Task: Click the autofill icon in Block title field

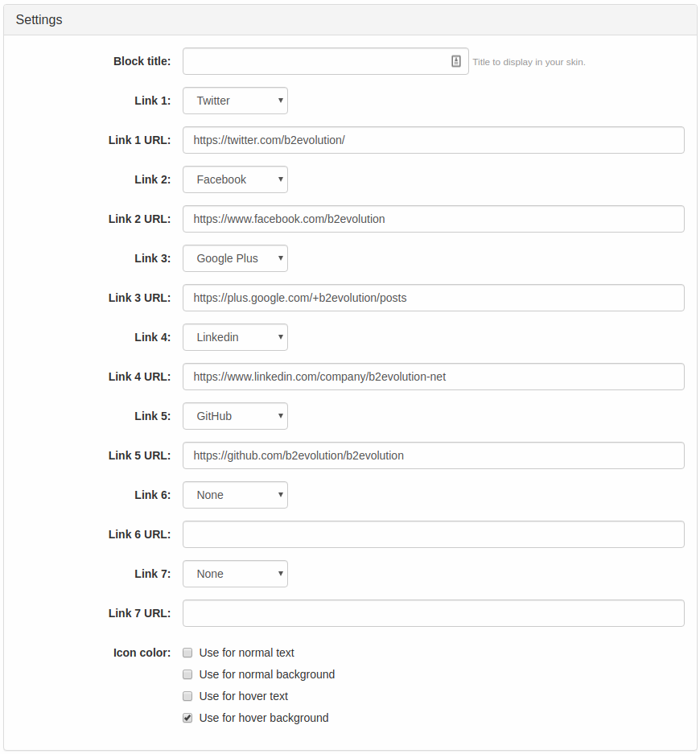Action: point(455,61)
